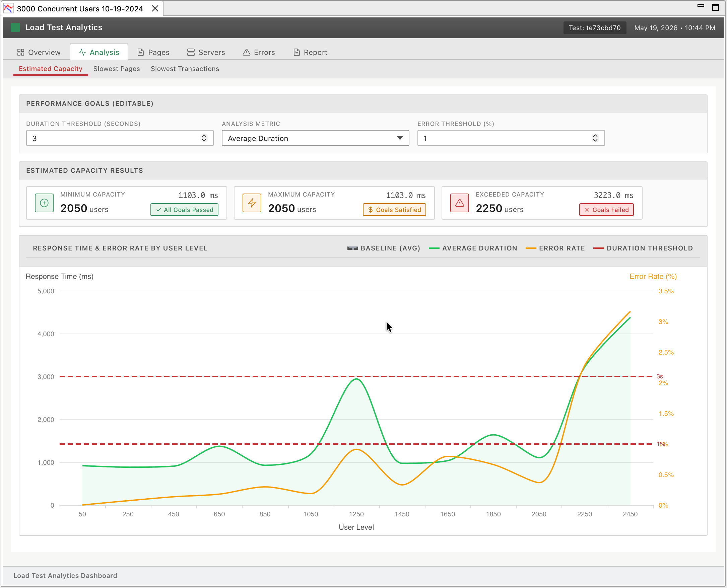This screenshot has width=727, height=588.
Task: Switch to the Report tab
Action: (311, 52)
